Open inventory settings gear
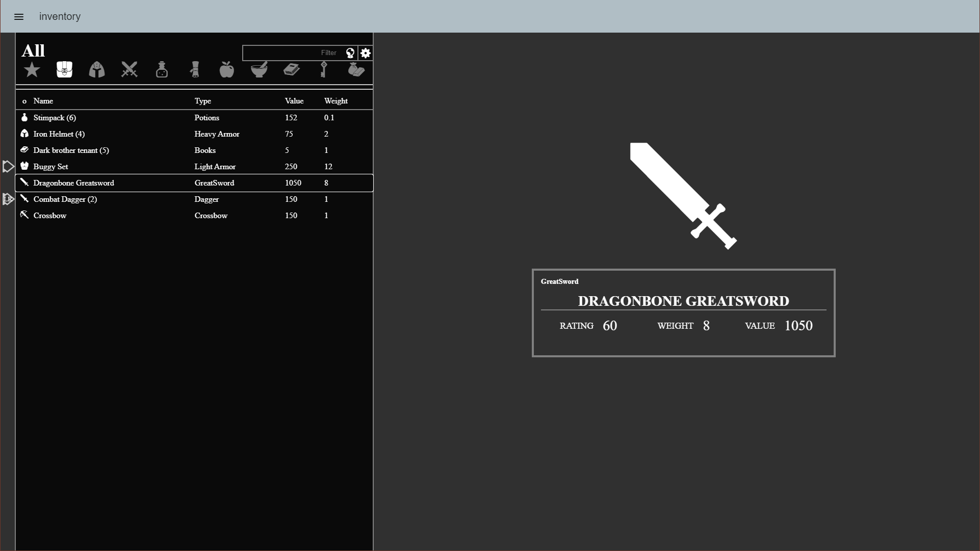The image size is (980, 551). 366,53
